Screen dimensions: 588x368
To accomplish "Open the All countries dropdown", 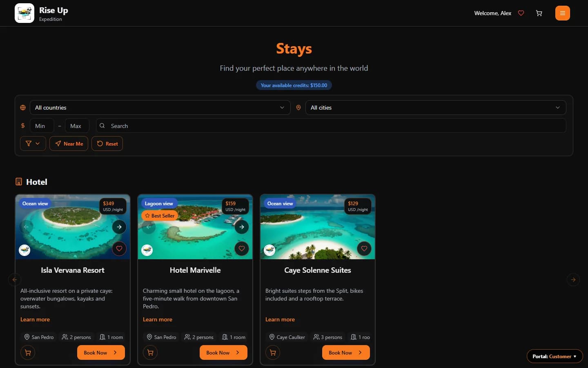I will click(x=160, y=108).
